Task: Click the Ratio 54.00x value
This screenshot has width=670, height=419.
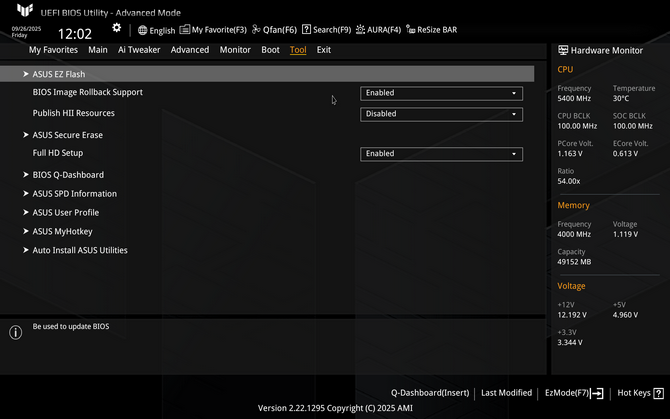Action: coord(569,181)
